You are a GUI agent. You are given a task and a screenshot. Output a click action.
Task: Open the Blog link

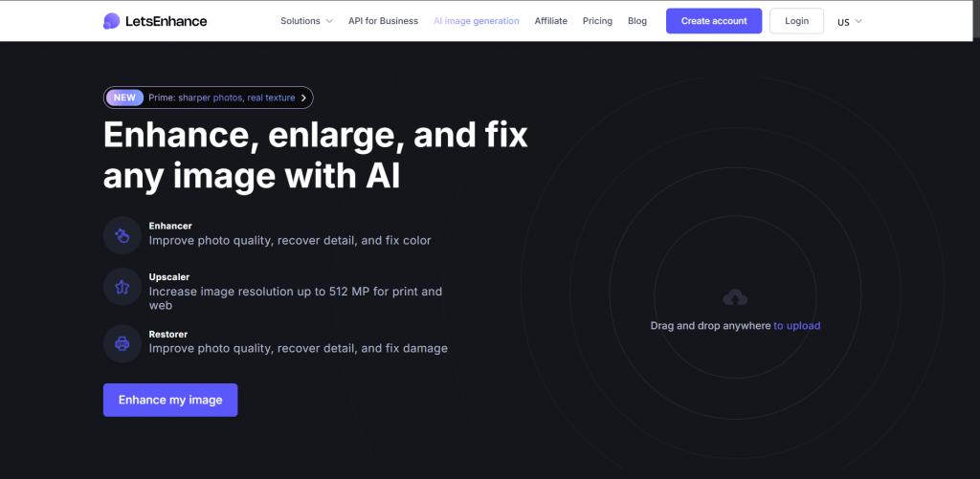636,21
